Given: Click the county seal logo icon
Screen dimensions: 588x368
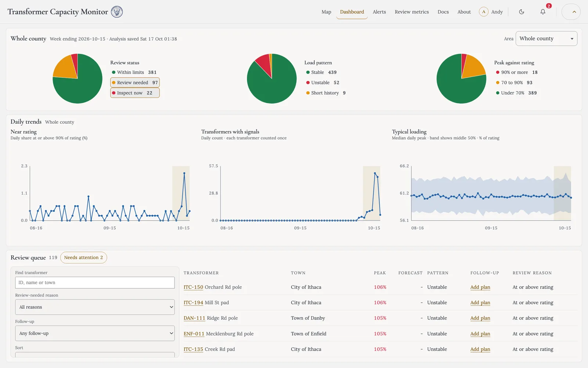Looking at the screenshot, I should (117, 12).
